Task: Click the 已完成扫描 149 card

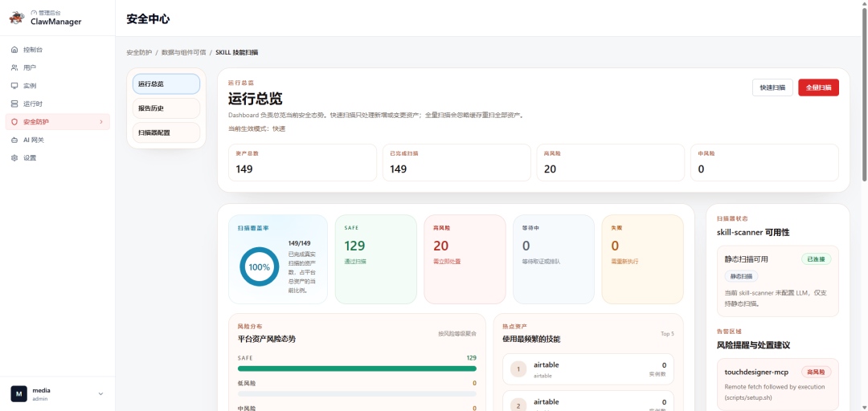Action: (457, 163)
